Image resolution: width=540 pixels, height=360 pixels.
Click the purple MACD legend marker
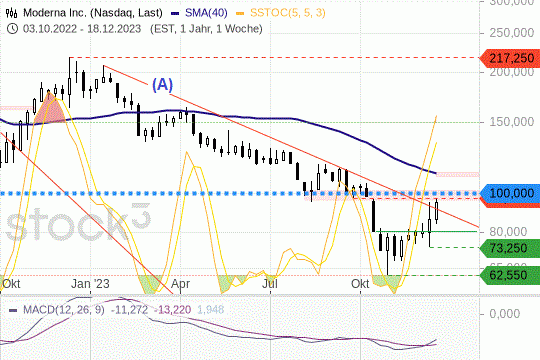(13, 310)
